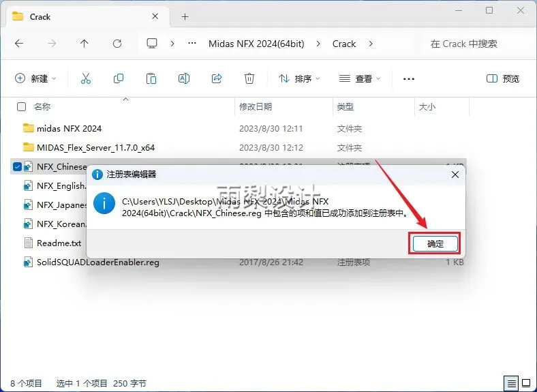Click the NFX_Japanese registry file icon
The image size is (537, 392).
[28, 205]
